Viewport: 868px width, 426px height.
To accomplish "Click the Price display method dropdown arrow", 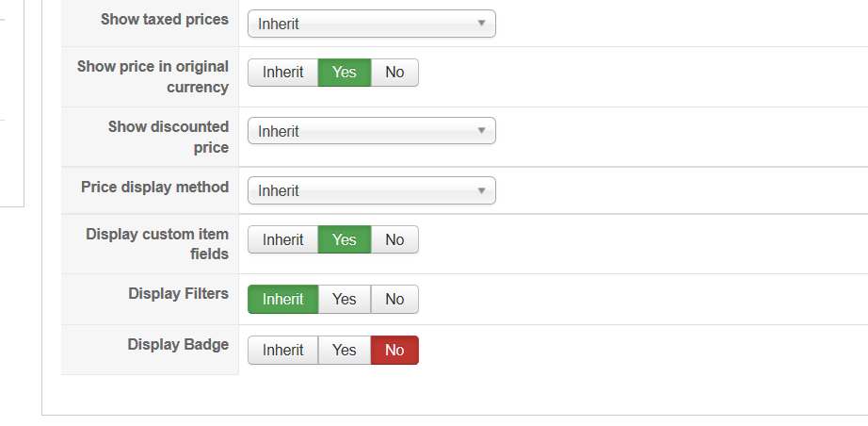I will (481, 190).
